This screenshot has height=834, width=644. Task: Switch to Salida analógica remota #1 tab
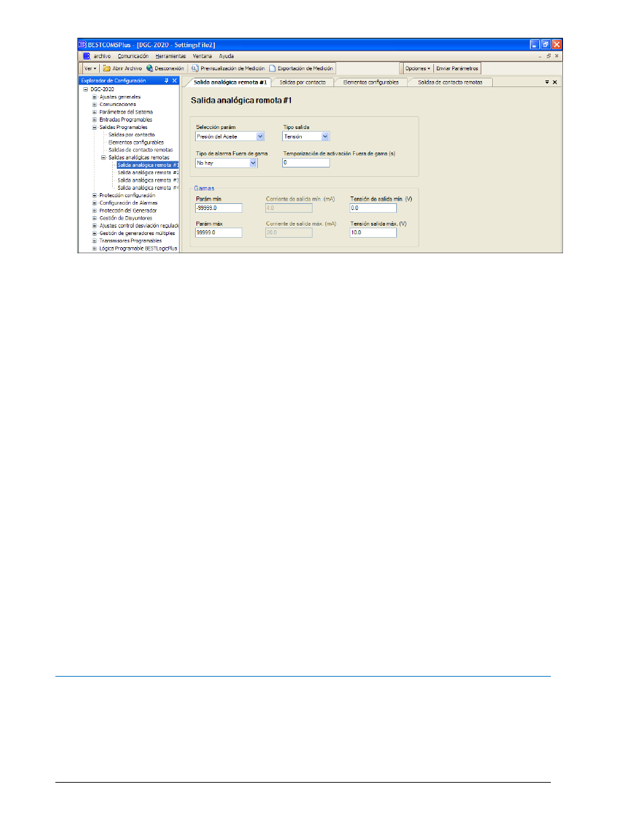click(x=230, y=82)
